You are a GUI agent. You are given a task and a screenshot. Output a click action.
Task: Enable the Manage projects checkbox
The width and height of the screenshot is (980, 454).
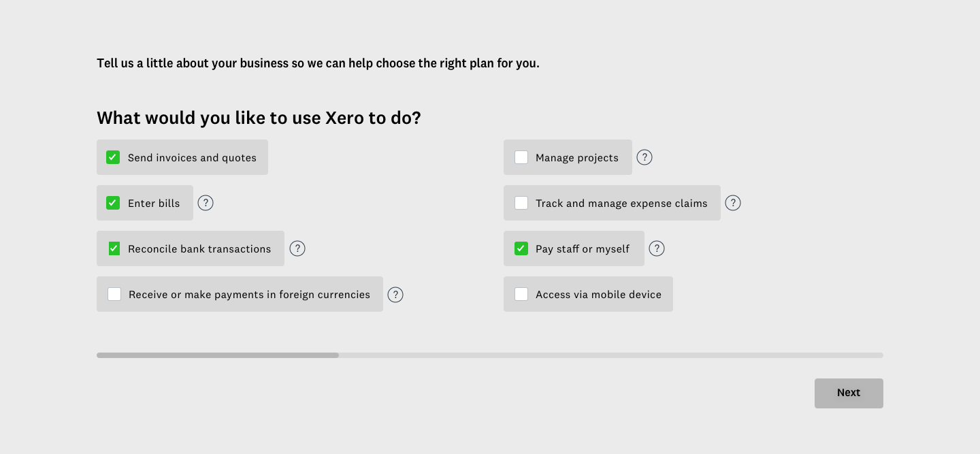click(521, 157)
